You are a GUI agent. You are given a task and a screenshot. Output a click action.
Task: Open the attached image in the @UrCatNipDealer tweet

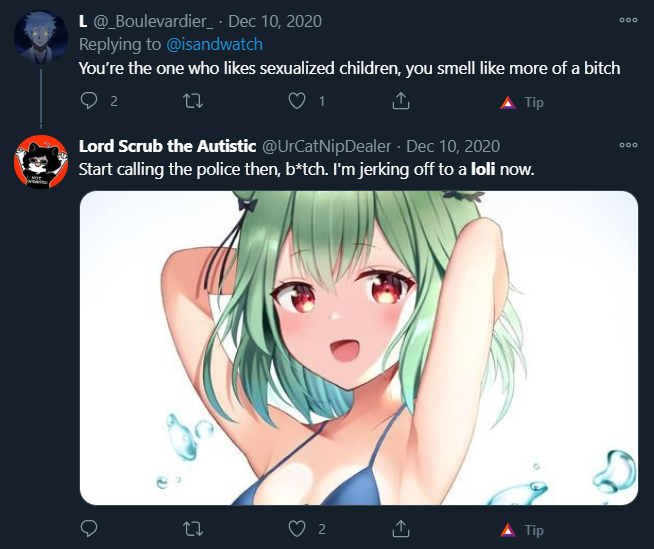(x=359, y=348)
